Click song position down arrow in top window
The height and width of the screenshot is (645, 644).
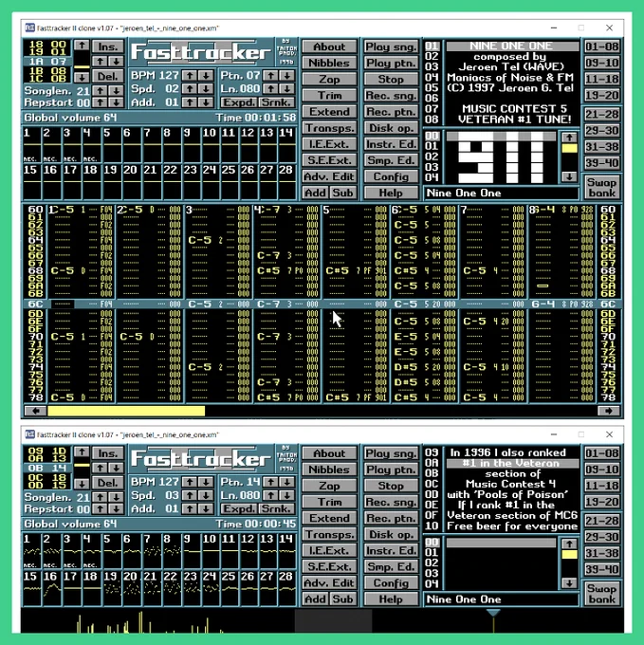[82, 77]
